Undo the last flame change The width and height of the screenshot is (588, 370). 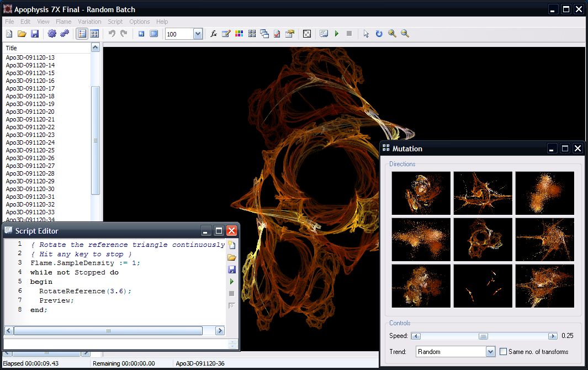click(113, 34)
